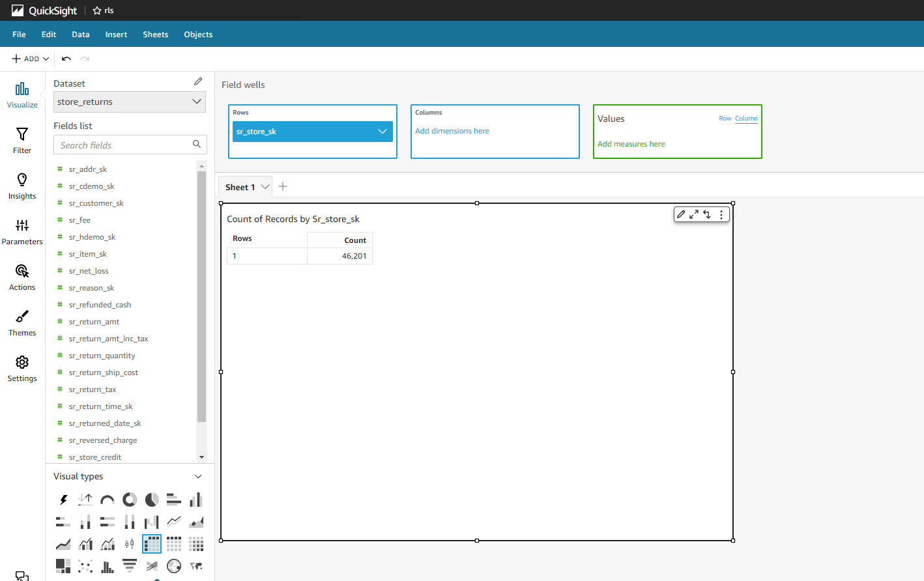Image resolution: width=924 pixels, height=581 pixels.
Task: Select the sr_return_quantity field
Action: (x=102, y=356)
